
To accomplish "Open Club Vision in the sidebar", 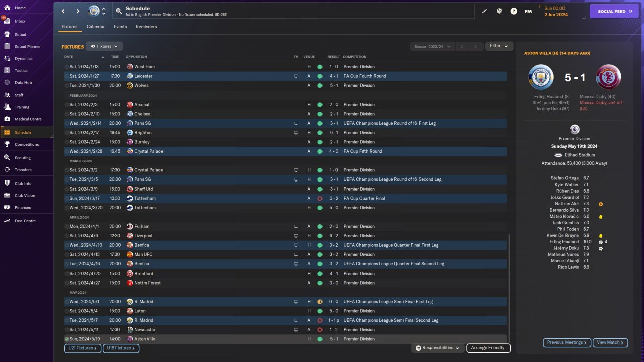I will [x=25, y=196].
